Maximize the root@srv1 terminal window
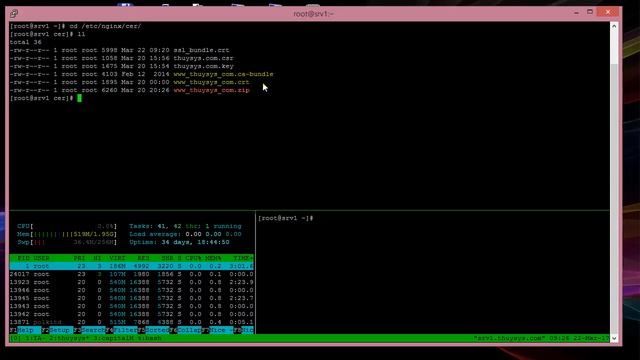Image resolution: width=640 pixels, height=360 pixels. click(x=590, y=12)
